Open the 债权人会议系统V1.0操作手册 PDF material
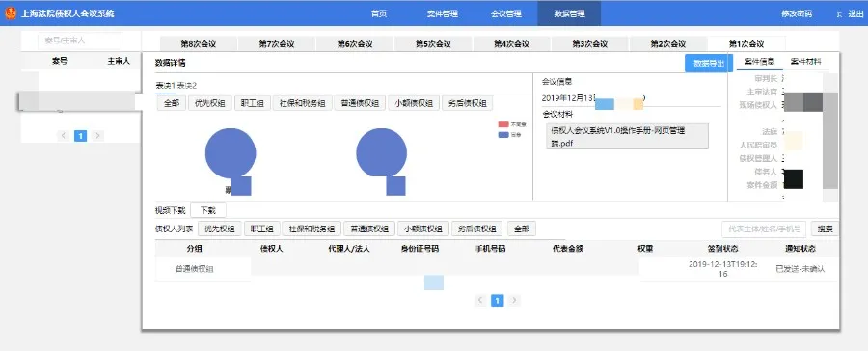The image size is (868, 351). click(627, 137)
